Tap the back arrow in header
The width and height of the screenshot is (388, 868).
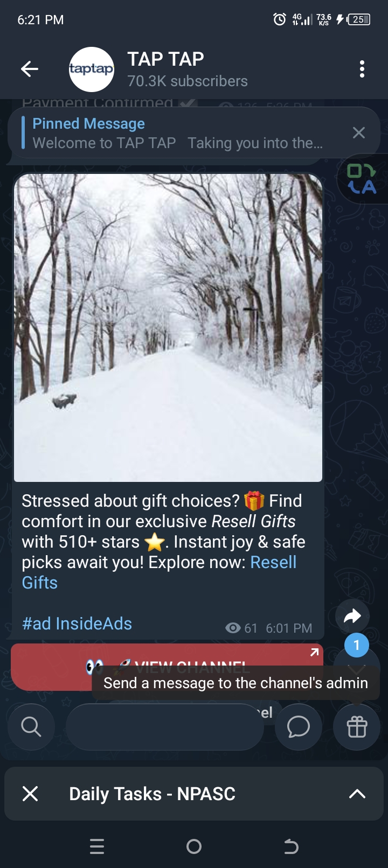pos(30,69)
